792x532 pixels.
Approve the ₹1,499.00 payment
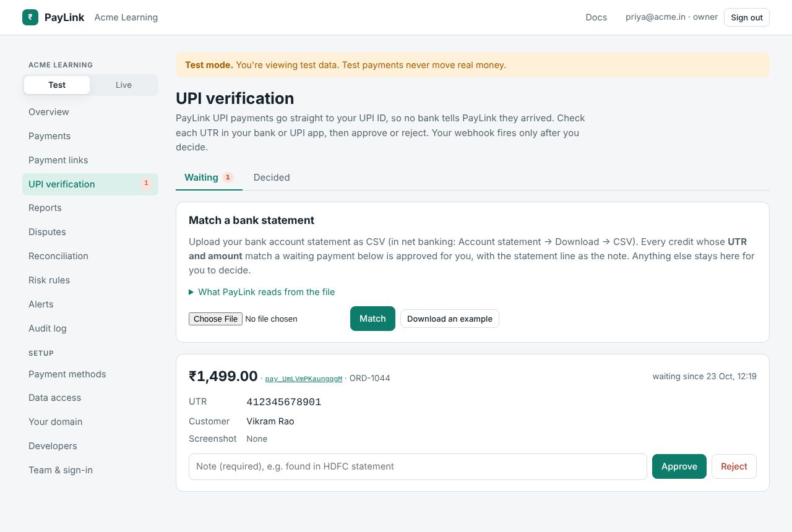679,466
